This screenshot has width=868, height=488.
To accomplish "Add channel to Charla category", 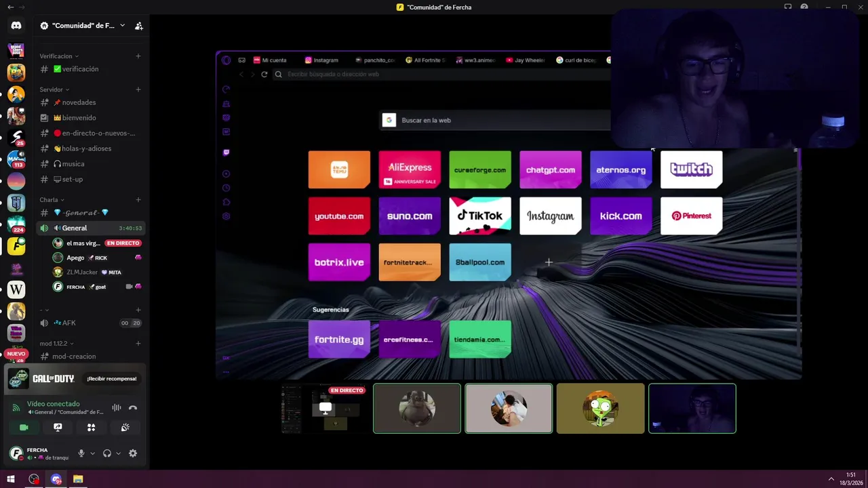I will (138, 200).
